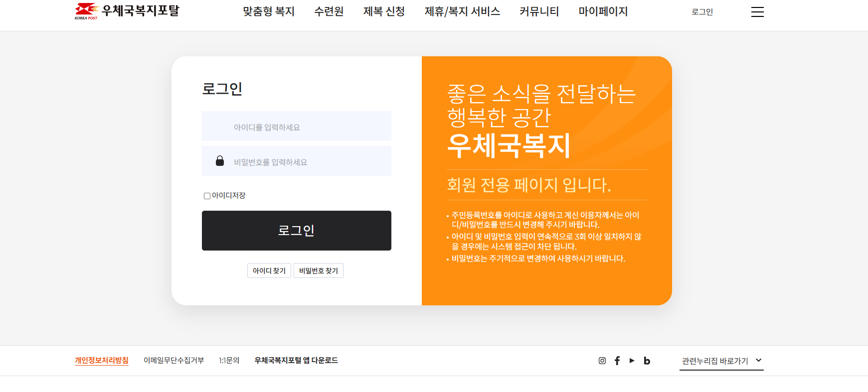Viewport: 868px width, 392px height.
Task: Open the hamburger menu icon
Action: (x=757, y=12)
